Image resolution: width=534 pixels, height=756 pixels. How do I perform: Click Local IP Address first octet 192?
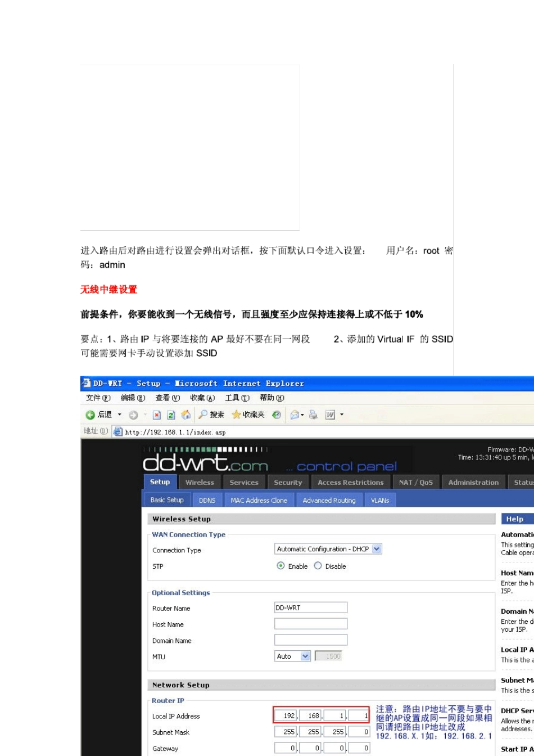click(x=286, y=715)
